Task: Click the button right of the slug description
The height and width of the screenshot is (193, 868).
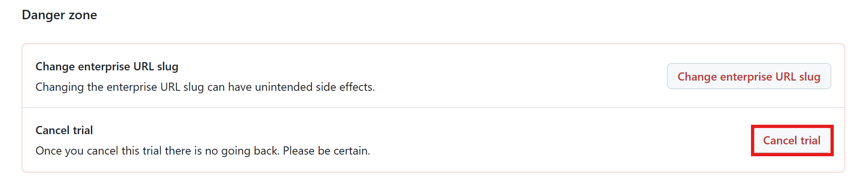Action: click(x=748, y=76)
